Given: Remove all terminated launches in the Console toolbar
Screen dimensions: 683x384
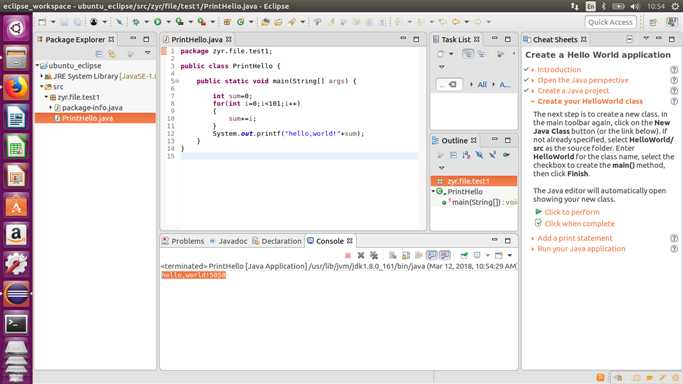Looking at the screenshot, I should coord(374,256).
